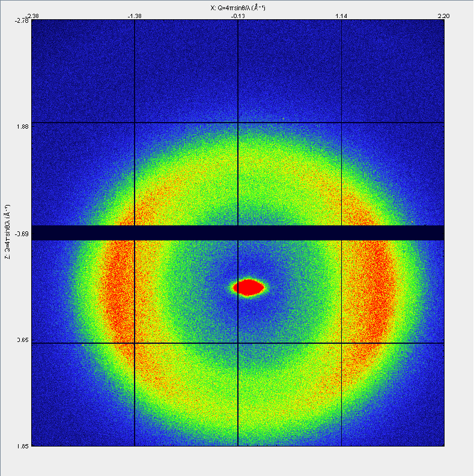Viewport: 474px width, 476px height.
Task: Click the red beam center spot
Action: coord(248,287)
